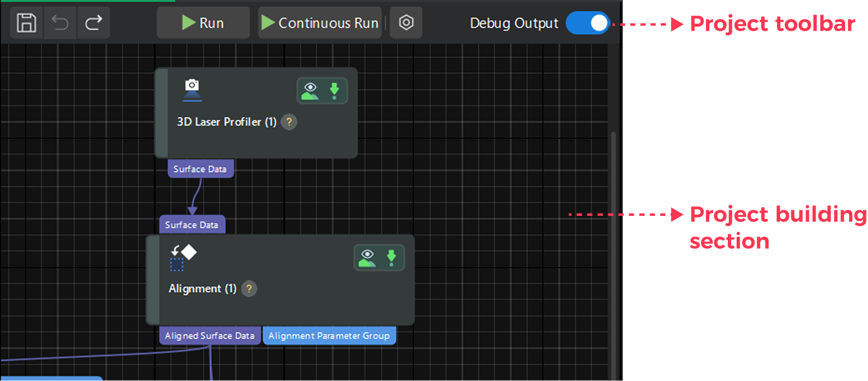Open the hexagon settings icon in toolbar
The height and width of the screenshot is (381, 868).
pyautogui.click(x=406, y=23)
